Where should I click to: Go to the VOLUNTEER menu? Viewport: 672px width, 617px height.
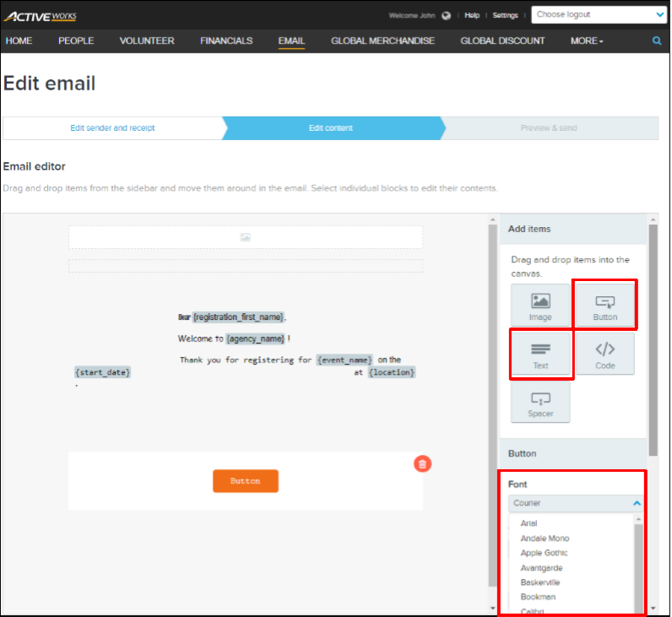[x=147, y=41]
